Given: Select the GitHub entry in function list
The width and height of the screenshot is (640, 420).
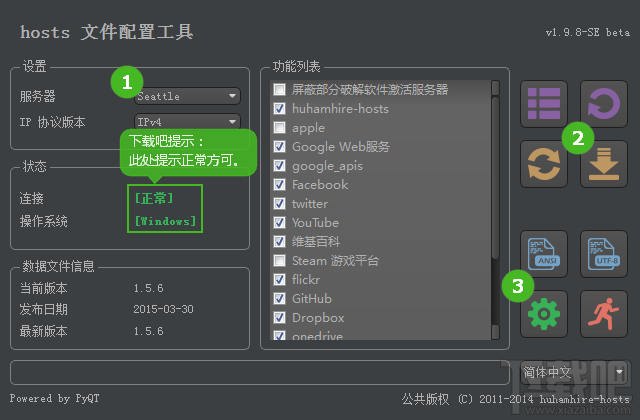Looking at the screenshot, I should [311, 299].
